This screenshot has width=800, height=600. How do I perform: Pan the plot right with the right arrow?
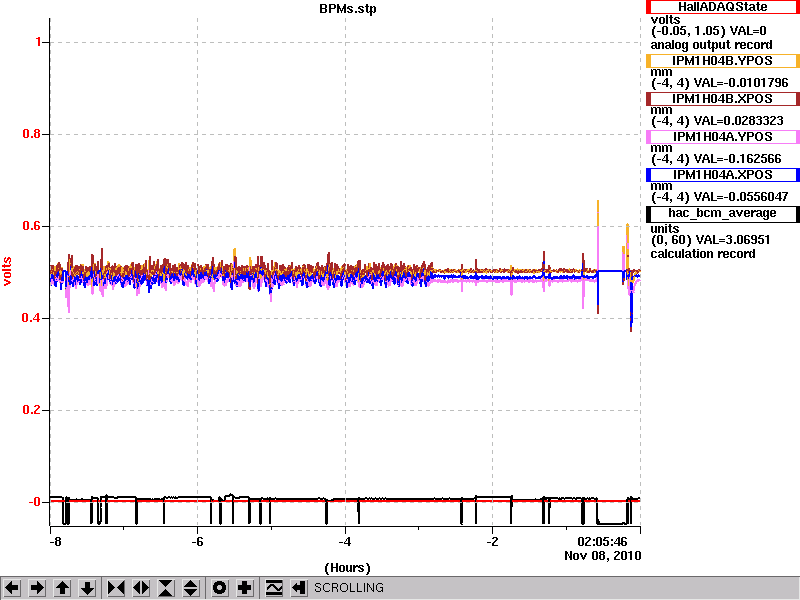37,588
